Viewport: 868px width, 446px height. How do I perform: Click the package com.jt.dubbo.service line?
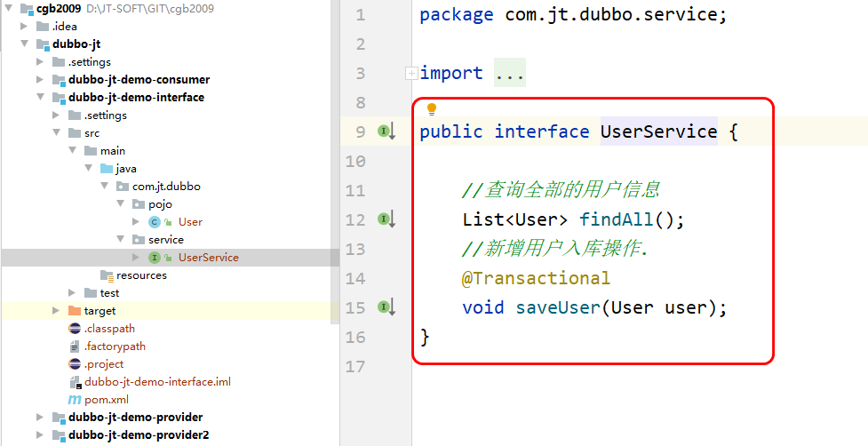tap(573, 14)
